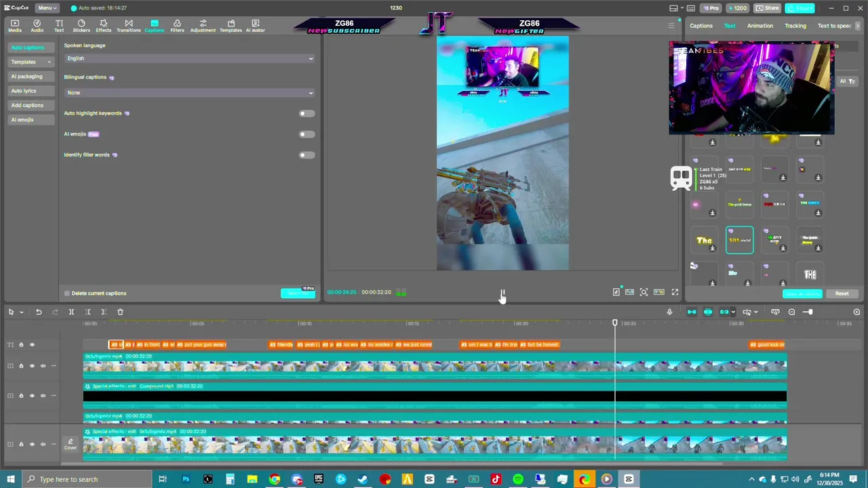Mute the Compound clip1 track audio
The width and height of the screenshot is (868, 488).
click(x=43, y=396)
